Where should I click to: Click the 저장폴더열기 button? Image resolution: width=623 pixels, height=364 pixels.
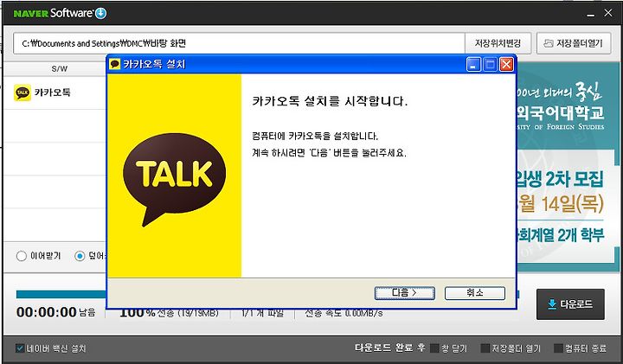tap(574, 43)
